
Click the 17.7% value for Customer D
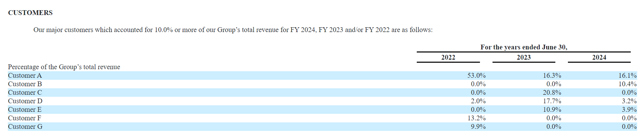(x=552, y=101)
